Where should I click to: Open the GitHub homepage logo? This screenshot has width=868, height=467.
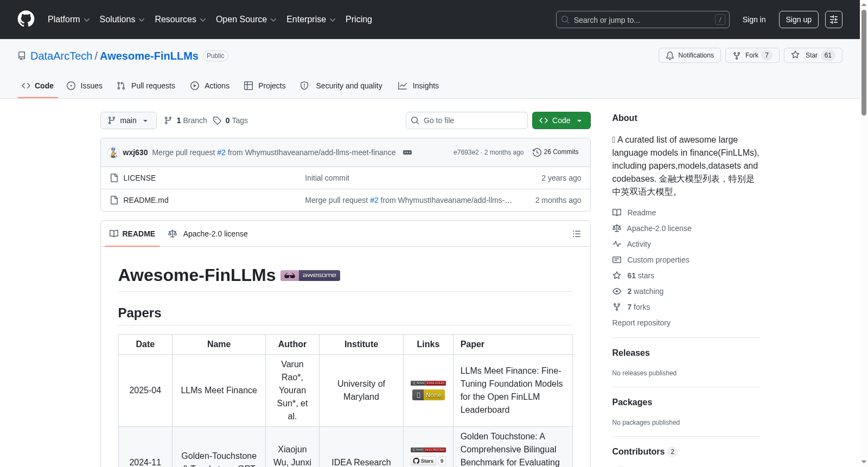26,19
